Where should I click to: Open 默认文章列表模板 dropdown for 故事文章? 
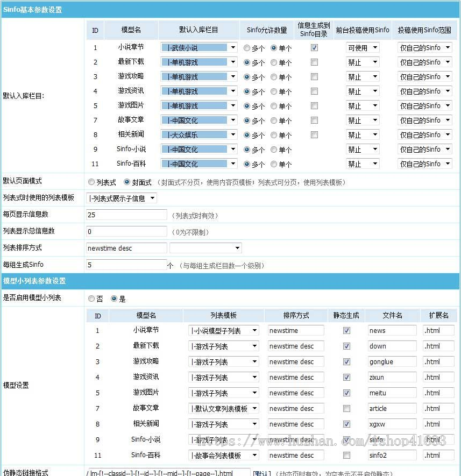point(224,408)
